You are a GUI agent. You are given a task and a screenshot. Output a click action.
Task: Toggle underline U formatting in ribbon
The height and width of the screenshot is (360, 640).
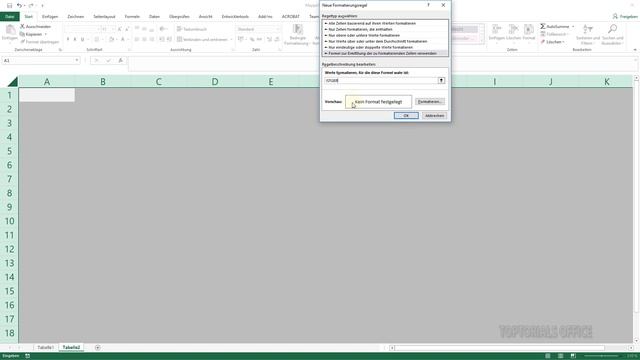click(x=82, y=40)
